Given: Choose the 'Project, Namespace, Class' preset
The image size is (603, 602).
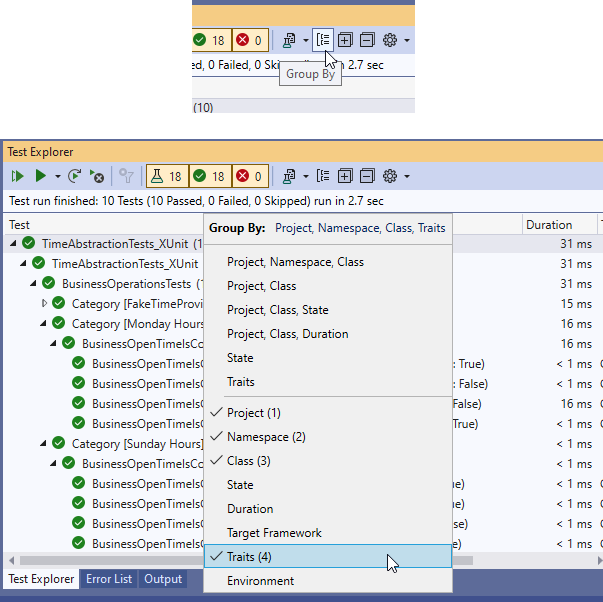Looking at the screenshot, I should pyautogui.click(x=295, y=262).
